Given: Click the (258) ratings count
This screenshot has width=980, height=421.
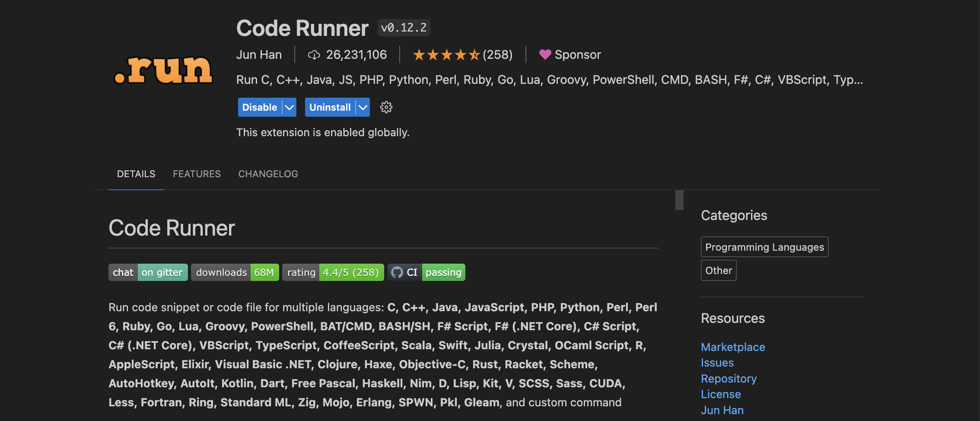Looking at the screenshot, I should click(498, 55).
